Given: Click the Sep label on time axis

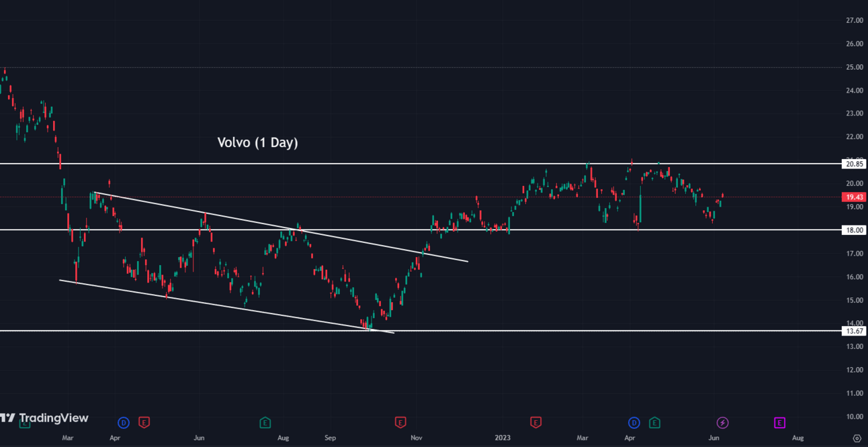Looking at the screenshot, I should click(x=330, y=438).
